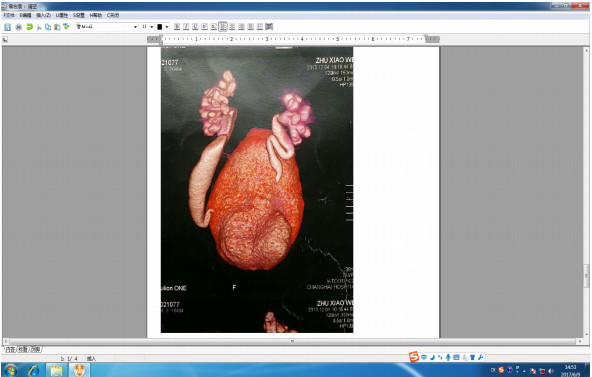Click the punctuation icon on IME bar
Viewport: 592px width, 377px height.
[x=440, y=357]
